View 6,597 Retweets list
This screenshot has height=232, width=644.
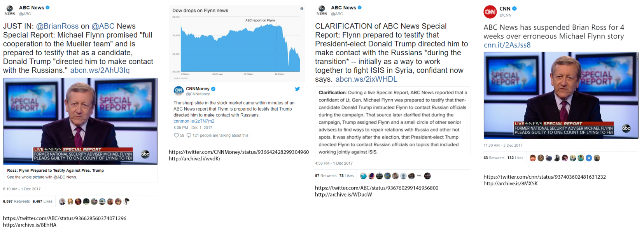tap(16, 202)
